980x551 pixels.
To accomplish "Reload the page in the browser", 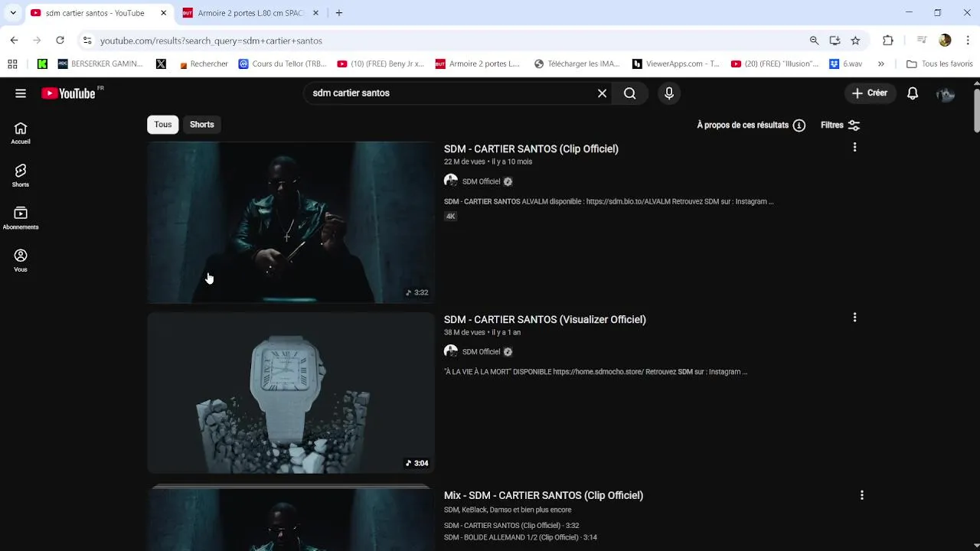I will (60, 41).
